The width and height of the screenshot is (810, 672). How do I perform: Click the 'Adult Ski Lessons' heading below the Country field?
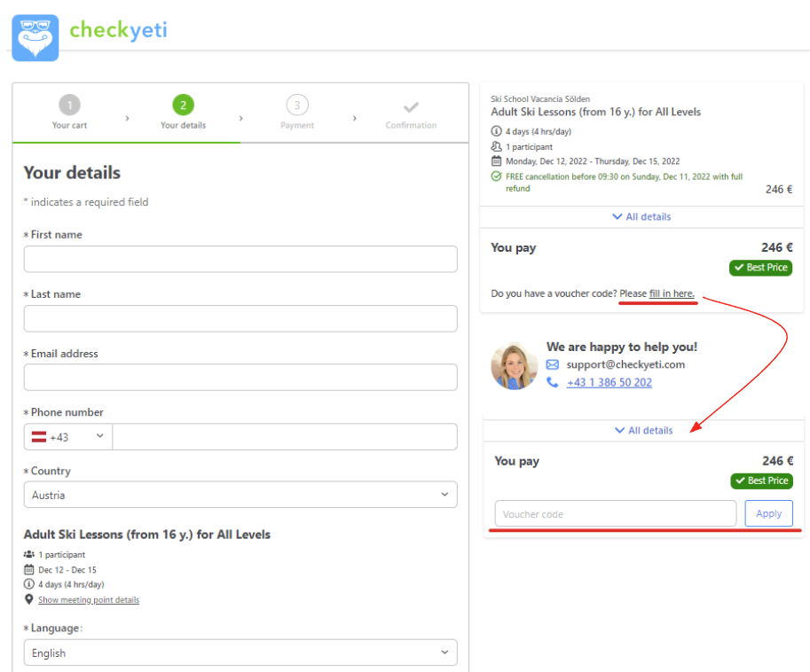pos(147,535)
